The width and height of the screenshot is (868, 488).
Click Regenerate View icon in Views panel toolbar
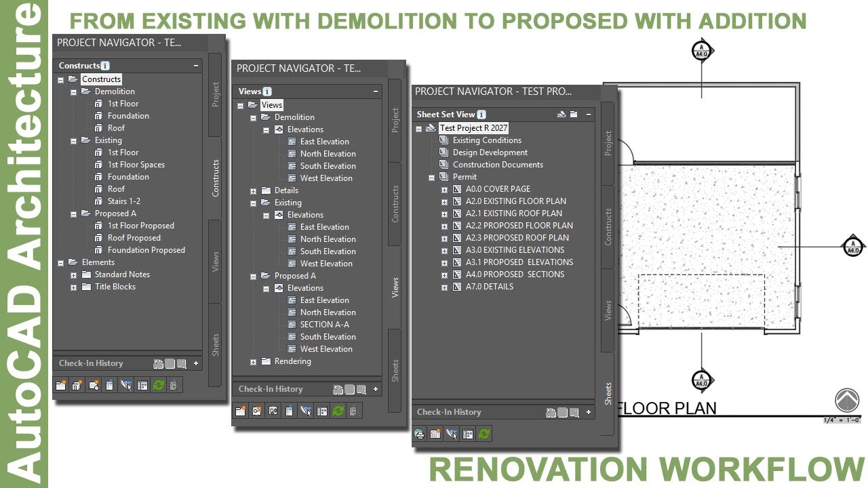click(273, 411)
